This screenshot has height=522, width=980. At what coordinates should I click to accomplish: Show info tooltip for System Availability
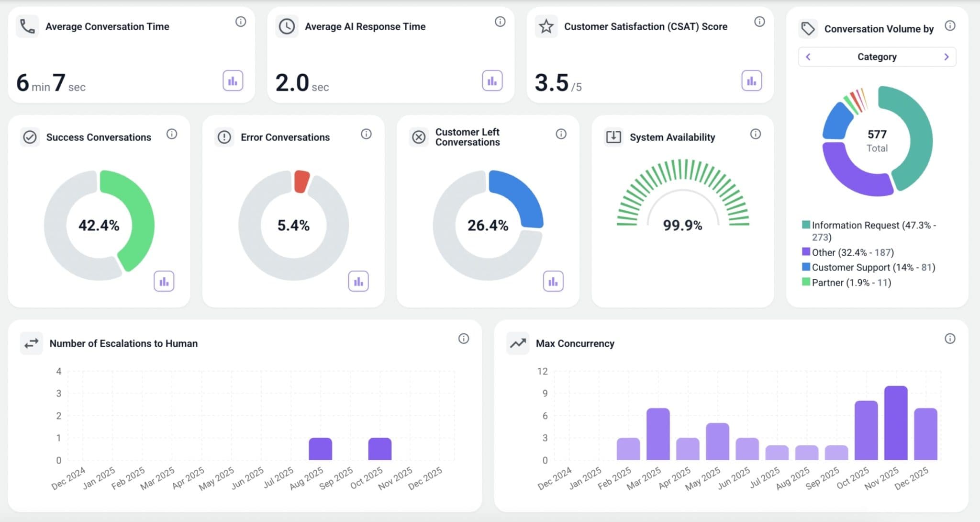point(755,134)
